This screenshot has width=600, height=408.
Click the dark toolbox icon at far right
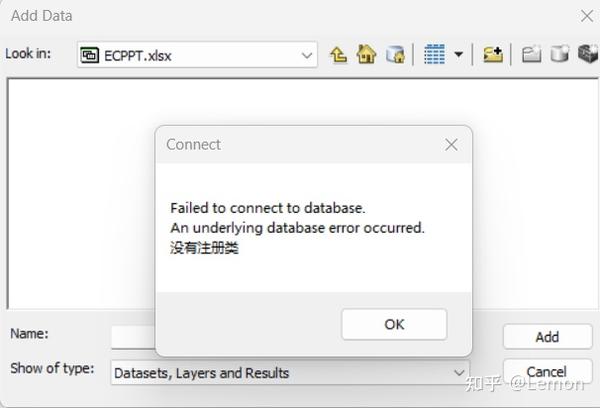pyautogui.click(x=588, y=54)
